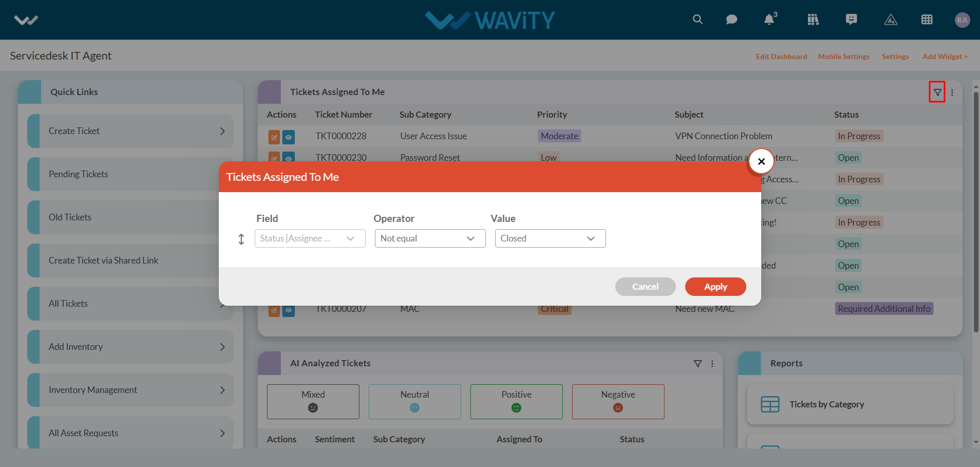Click Required Additional Info status badge
The image size is (980, 467).
pyautogui.click(x=884, y=309)
